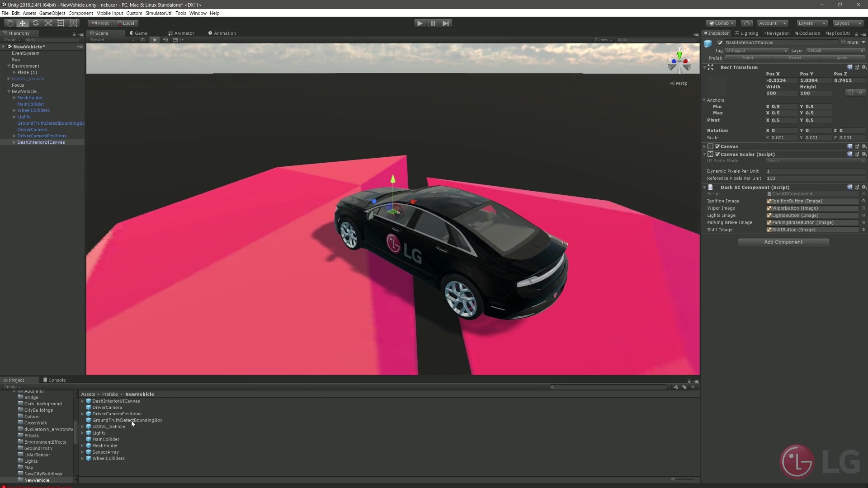Disable the Canvas component checkbox
This screenshot has height=488, width=868.
(717, 146)
